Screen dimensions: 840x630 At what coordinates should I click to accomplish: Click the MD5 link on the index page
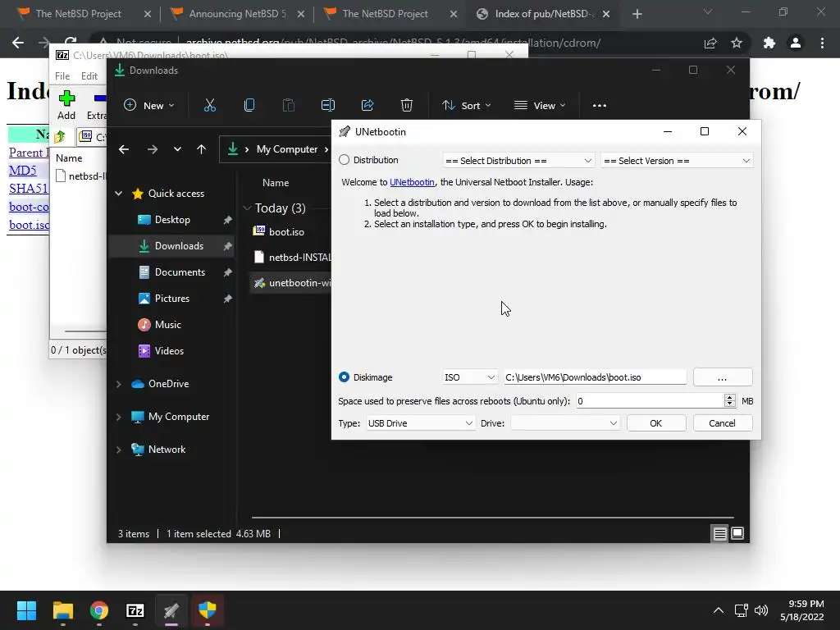click(22, 171)
